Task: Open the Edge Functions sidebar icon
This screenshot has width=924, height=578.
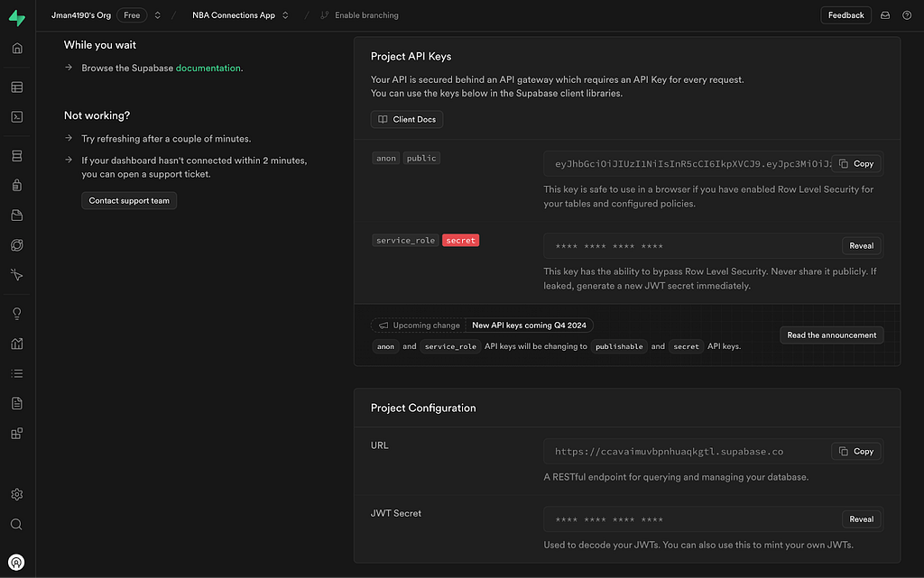Action: point(17,245)
